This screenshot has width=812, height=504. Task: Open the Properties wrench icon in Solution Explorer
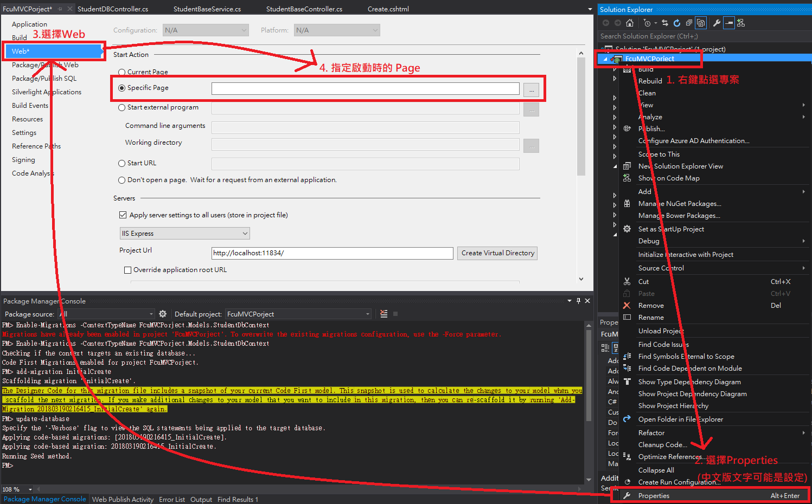[x=717, y=23]
